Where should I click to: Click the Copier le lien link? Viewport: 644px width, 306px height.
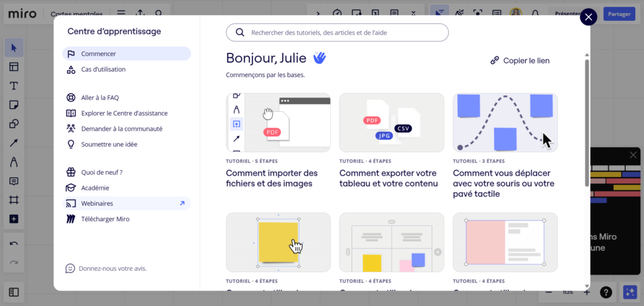[520, 60]
